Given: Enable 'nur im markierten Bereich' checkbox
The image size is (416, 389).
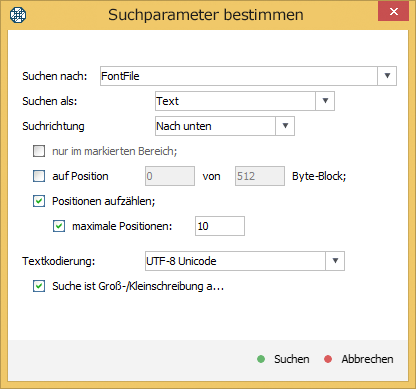Looking at the screenshot, I should 39,151.
